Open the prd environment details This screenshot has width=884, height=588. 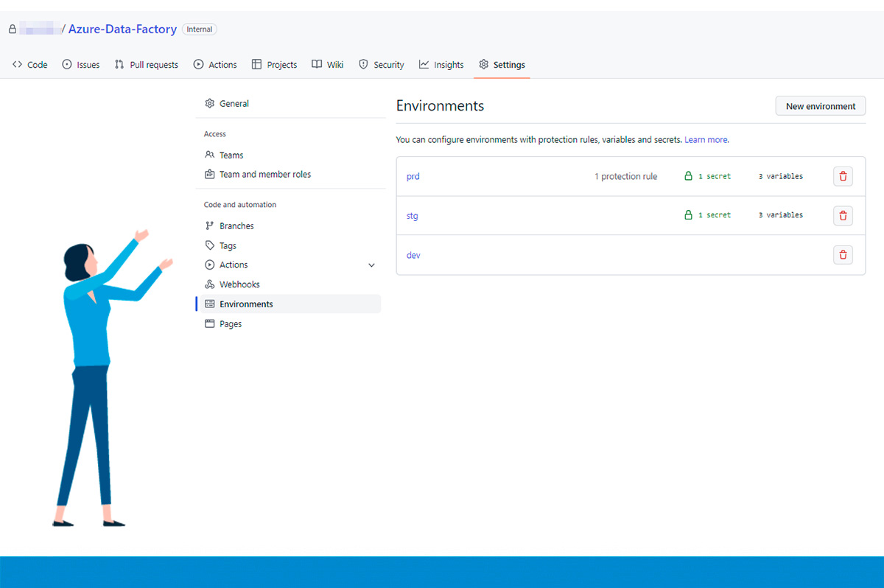coord(413,176)
